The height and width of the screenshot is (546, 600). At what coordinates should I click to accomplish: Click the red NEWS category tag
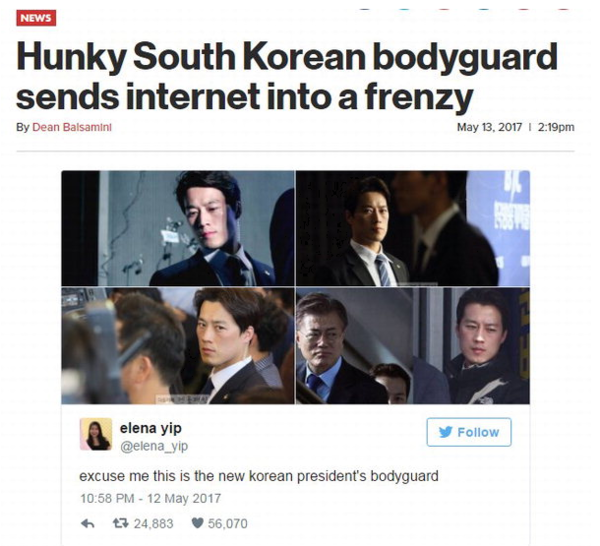coord(36,18)
